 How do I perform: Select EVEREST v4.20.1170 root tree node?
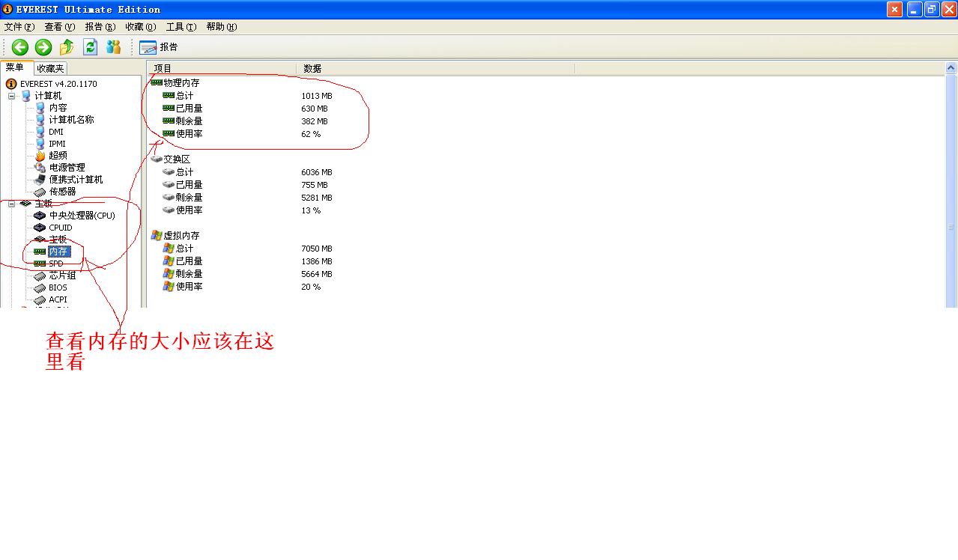pyautogui.click(x=58, y=84)
